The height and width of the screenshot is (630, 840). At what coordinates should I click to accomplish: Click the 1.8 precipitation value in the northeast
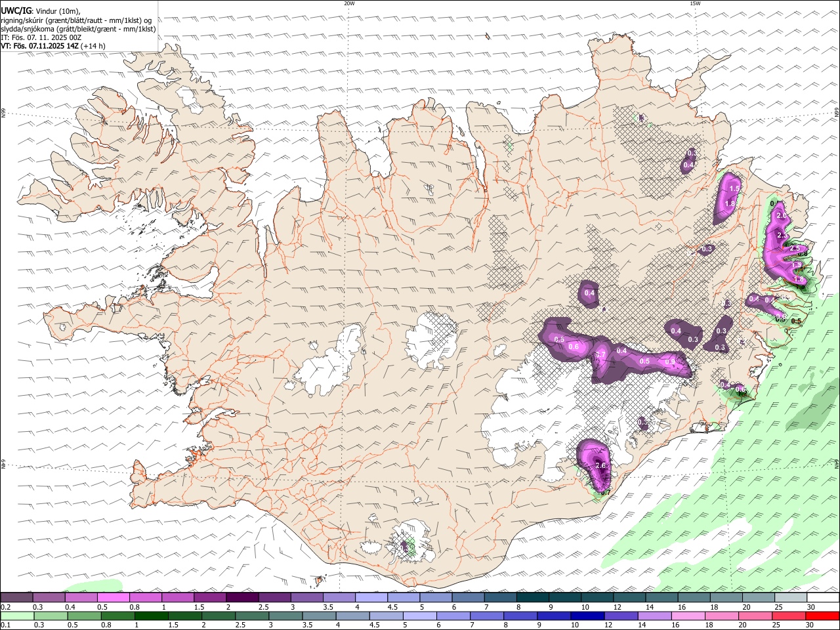coord(730,204)
